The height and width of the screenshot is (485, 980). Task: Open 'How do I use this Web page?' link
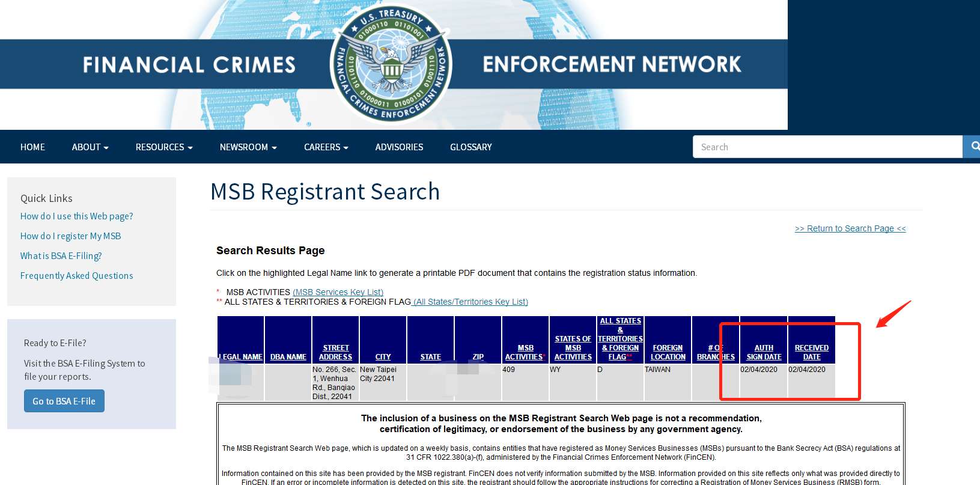coord(76,216)
